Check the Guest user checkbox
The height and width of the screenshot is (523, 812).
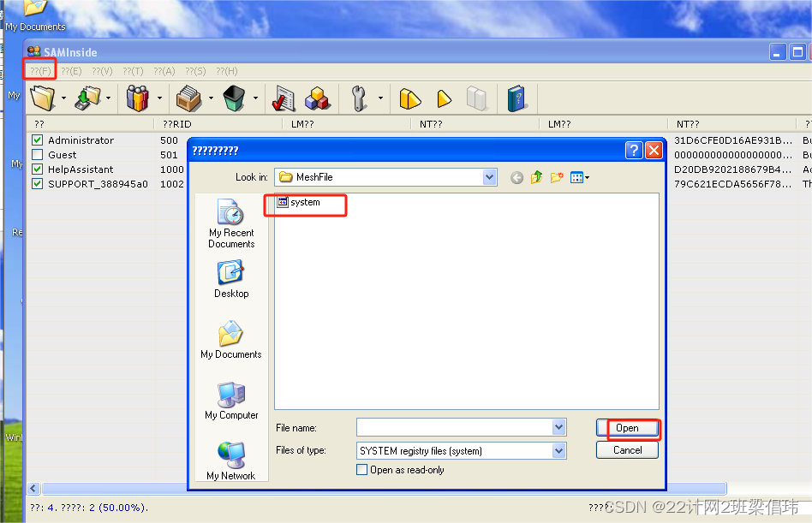(38, 154)
